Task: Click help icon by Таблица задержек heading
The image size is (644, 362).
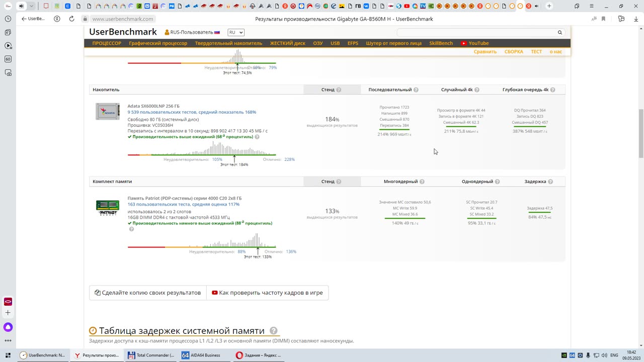Action: pos(273,331)
